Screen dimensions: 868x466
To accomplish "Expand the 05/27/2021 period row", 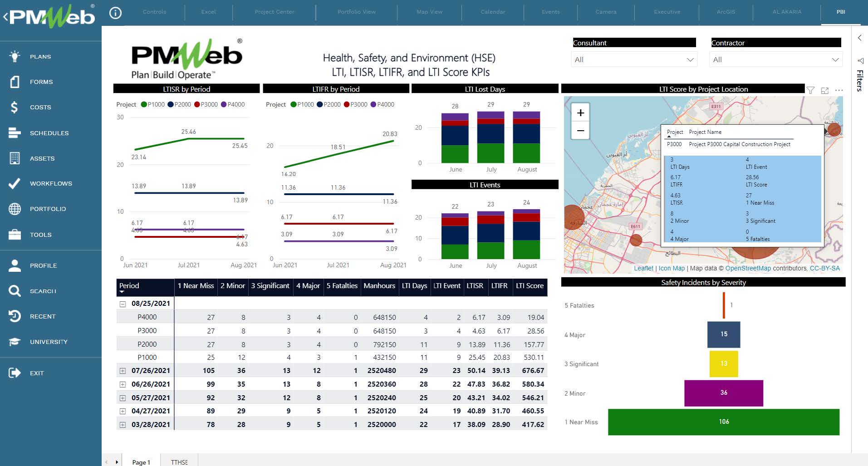I will click(123, 398).
